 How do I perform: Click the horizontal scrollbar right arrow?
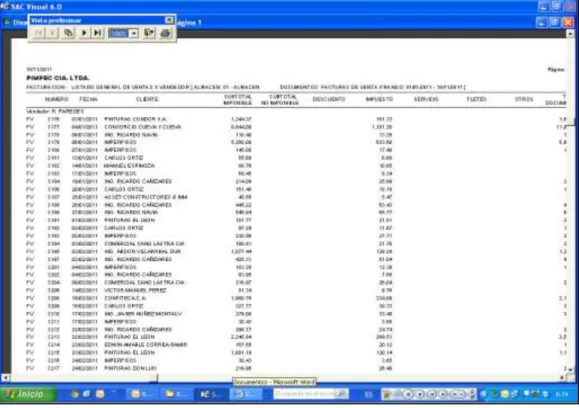(x=562, y=377)
